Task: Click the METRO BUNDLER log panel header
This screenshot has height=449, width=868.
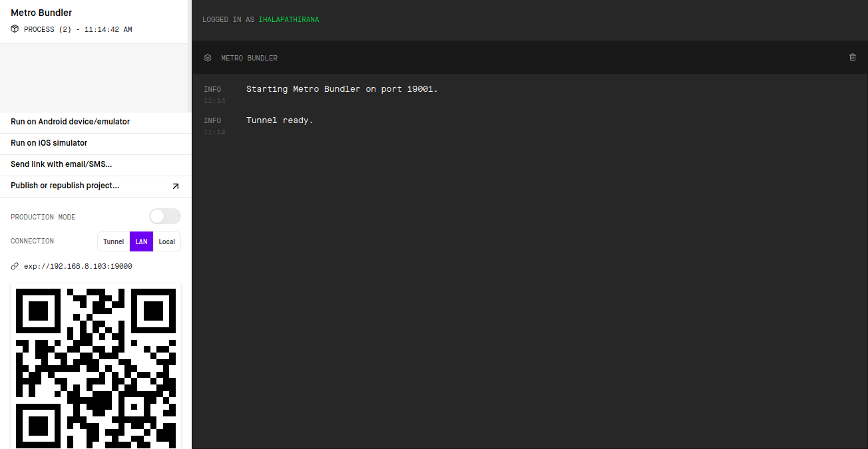Action: (x=250, y=59)
